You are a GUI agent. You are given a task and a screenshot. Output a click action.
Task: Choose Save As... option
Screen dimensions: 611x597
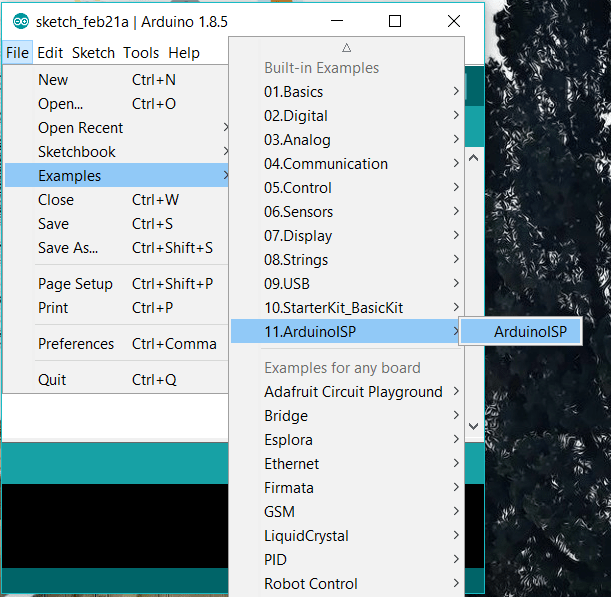point(117,248)
